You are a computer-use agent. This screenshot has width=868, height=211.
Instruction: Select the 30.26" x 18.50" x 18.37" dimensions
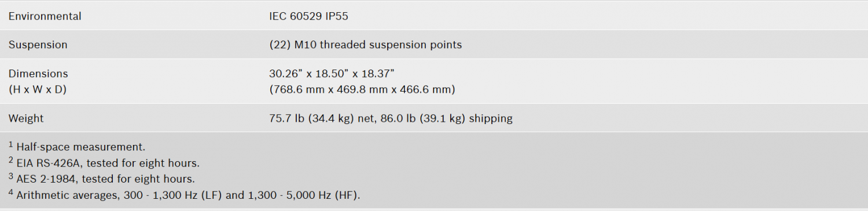pos(332,74)
